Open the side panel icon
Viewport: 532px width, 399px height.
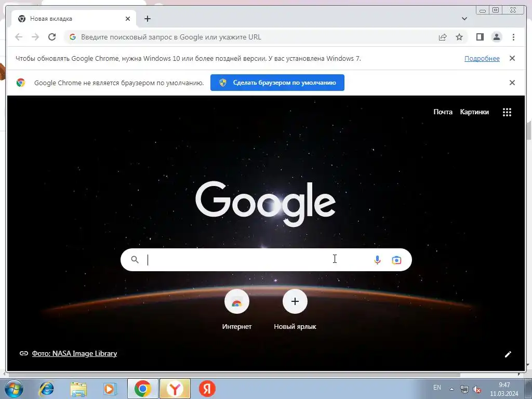(x=480, y=37)
